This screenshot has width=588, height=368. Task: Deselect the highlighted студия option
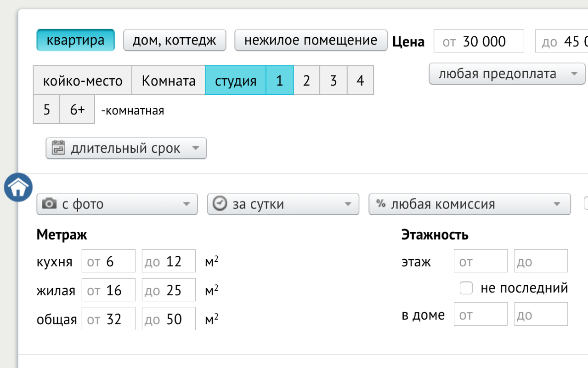point(236,80)
